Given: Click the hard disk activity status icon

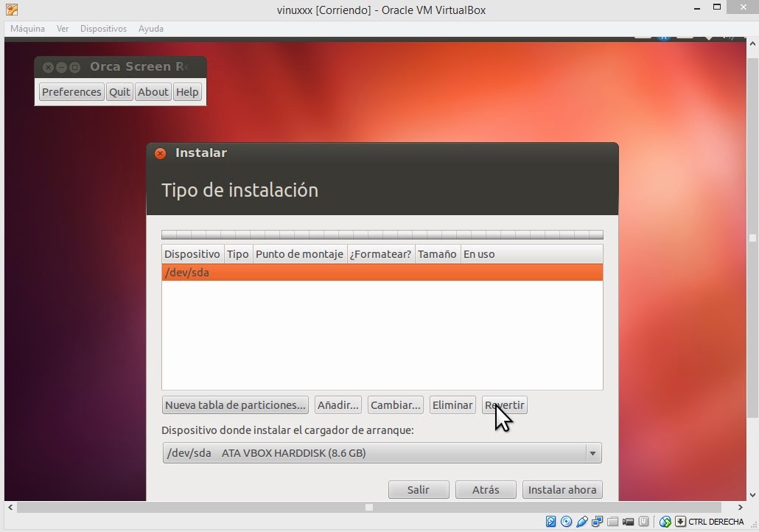Looking at the screenshot, I should point(551,522).
